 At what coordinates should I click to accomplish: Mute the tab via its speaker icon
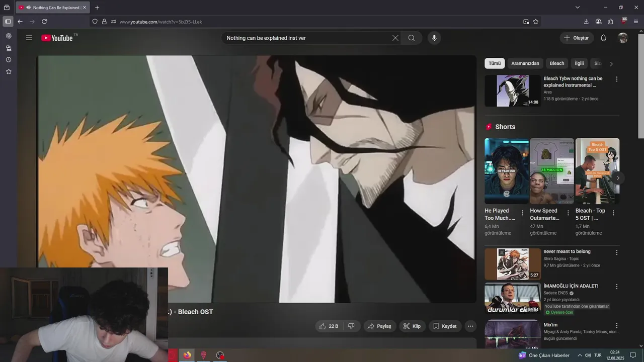point(28,8)
